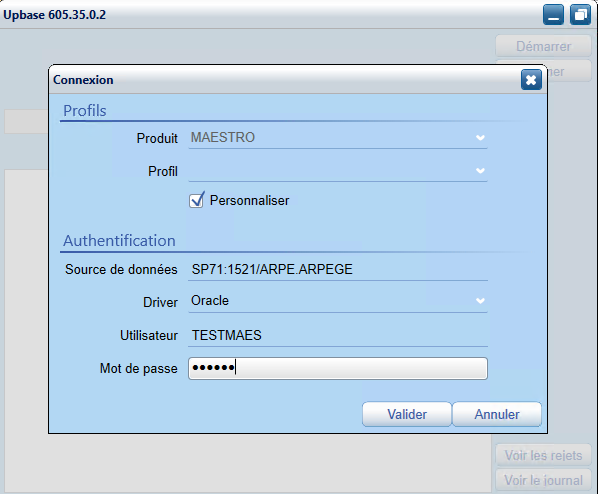Open the Driver dropdown showing Oracle
Image resolution: width=598 pixels, height=494 pixels.
(338, 301)
